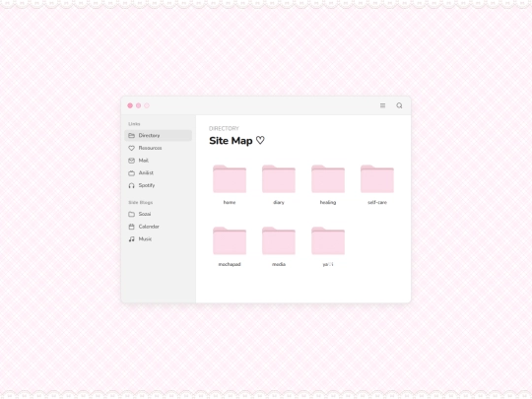
Task: Click the search magnifier icon
Action: (399, 105)
